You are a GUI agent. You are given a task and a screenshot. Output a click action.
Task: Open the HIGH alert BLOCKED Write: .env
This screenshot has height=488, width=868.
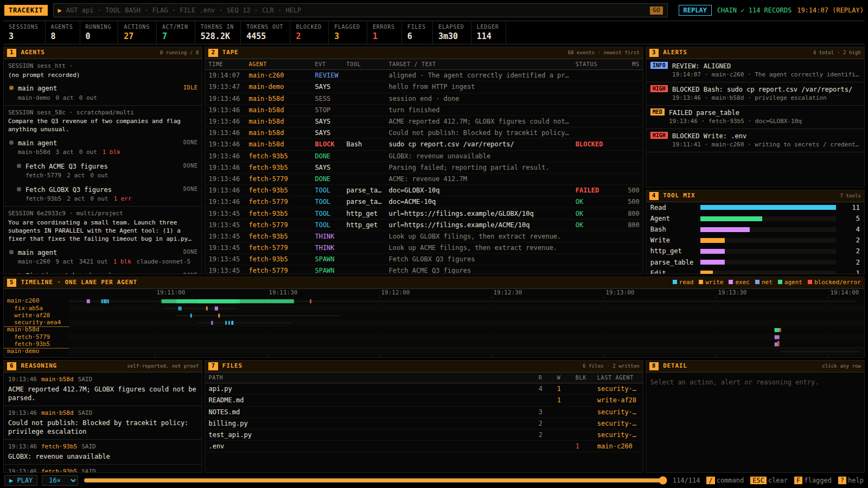pyautogui.click(x=755, y=140)
